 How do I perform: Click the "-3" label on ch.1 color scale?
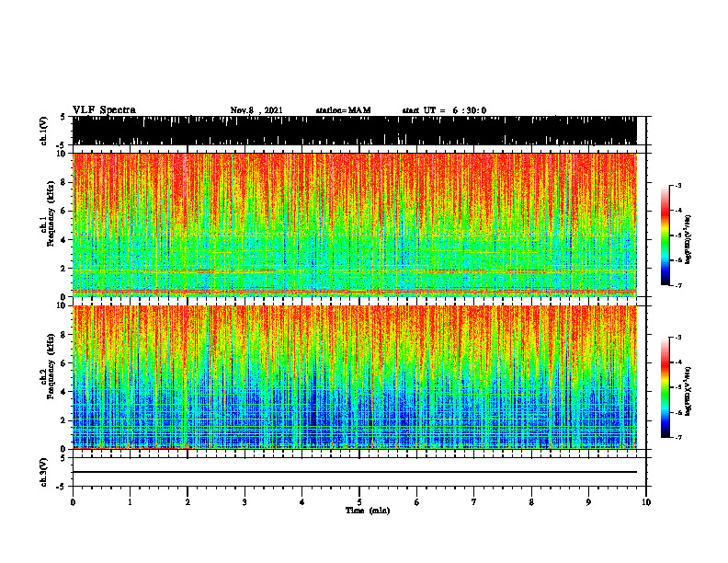pos(678,186)
